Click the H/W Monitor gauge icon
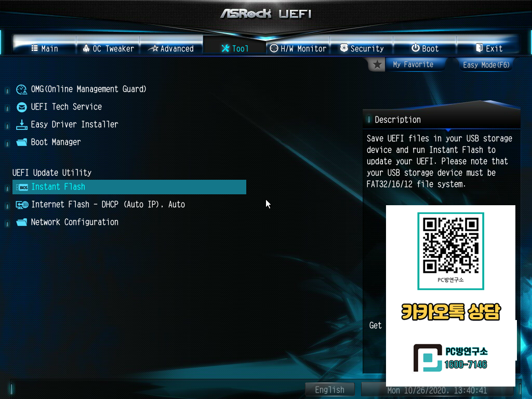This screenshot has width=532, height=399. (x=274, y=48)
